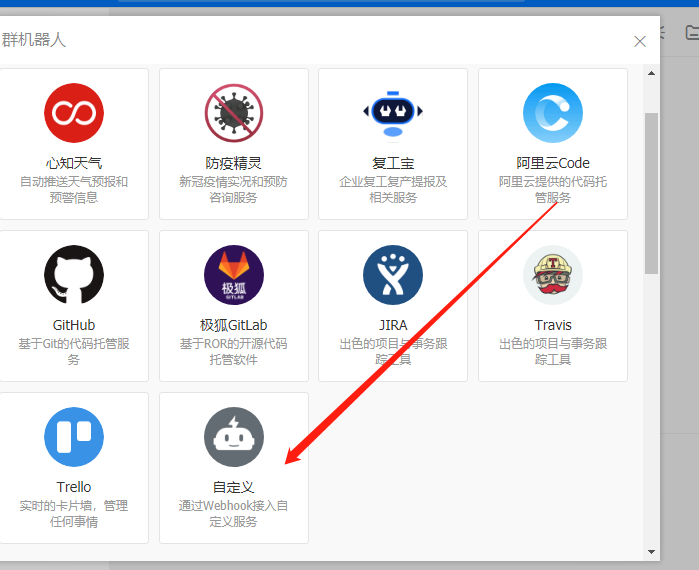Click description 新冠疫情实况和预防咨询服务

click(x=234, y=189)
